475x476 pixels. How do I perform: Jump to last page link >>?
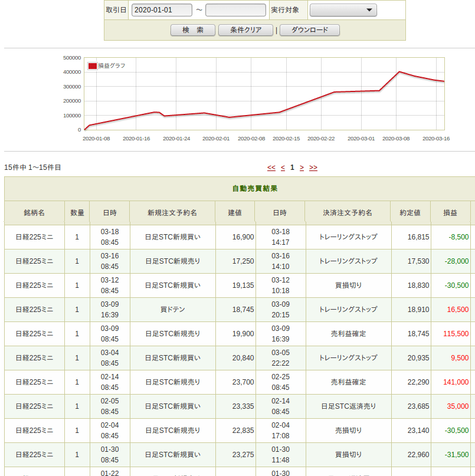[x=313, y=168]
